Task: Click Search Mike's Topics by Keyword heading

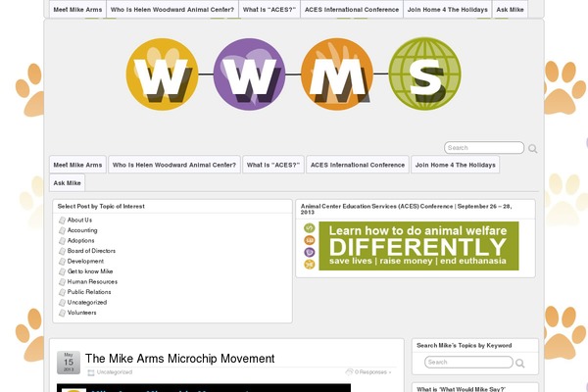Action: click(x=464, y=346)
